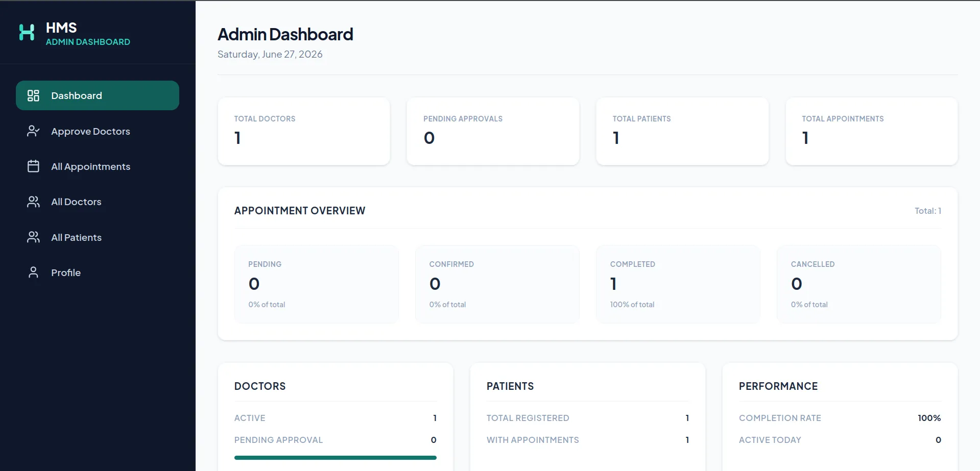This screenshot has width=980, height=471.
Task: Click "100% of total" under Completed
Action: 632,305
